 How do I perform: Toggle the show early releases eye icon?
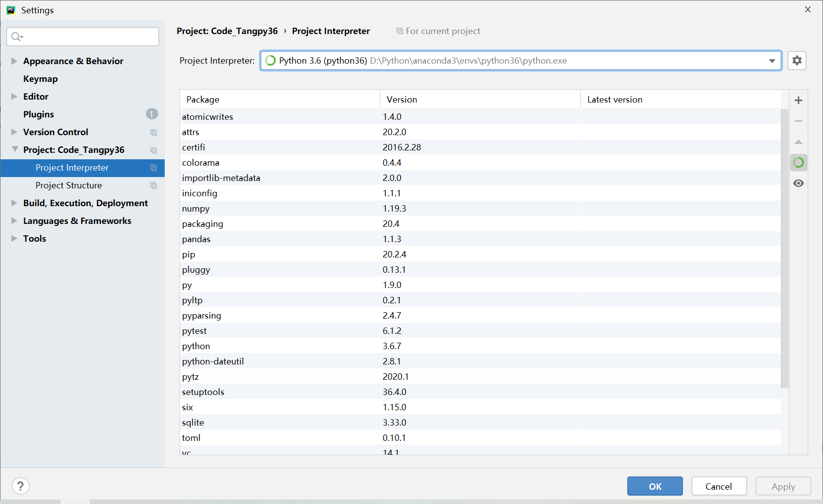(x=798, y=183)
